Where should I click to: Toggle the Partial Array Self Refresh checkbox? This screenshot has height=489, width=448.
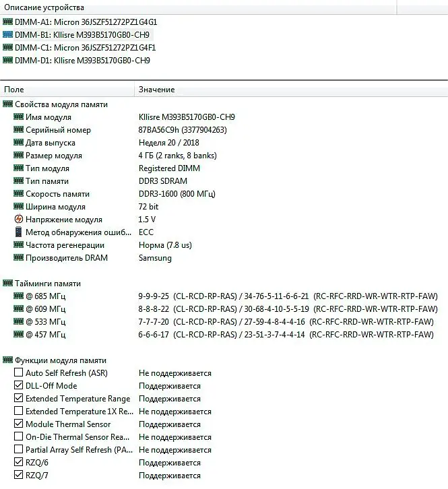(18, 449)
